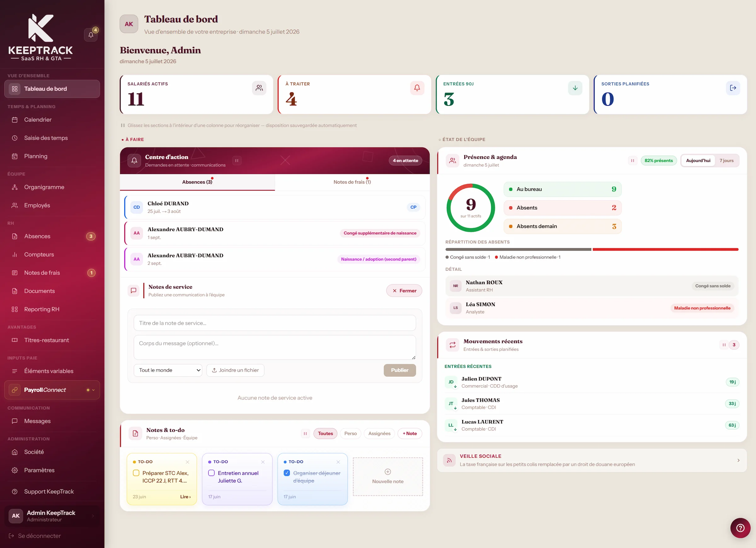Click the Centre d'action bell icon

click(134, 161)
